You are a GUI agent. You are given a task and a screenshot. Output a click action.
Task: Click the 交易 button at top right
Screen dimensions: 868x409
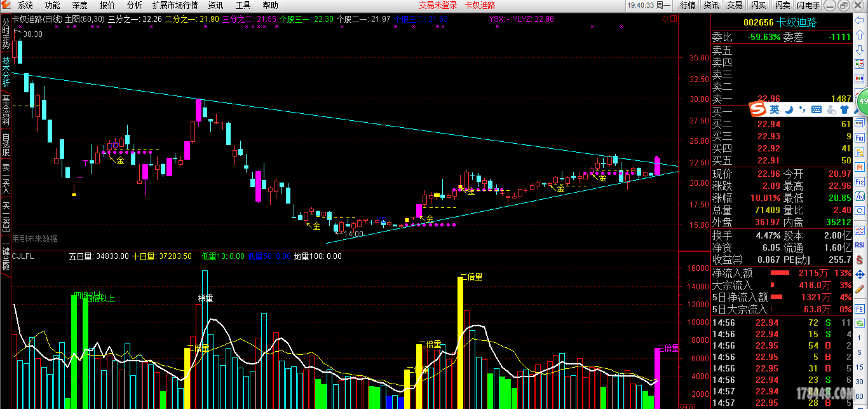pos(735,5)
